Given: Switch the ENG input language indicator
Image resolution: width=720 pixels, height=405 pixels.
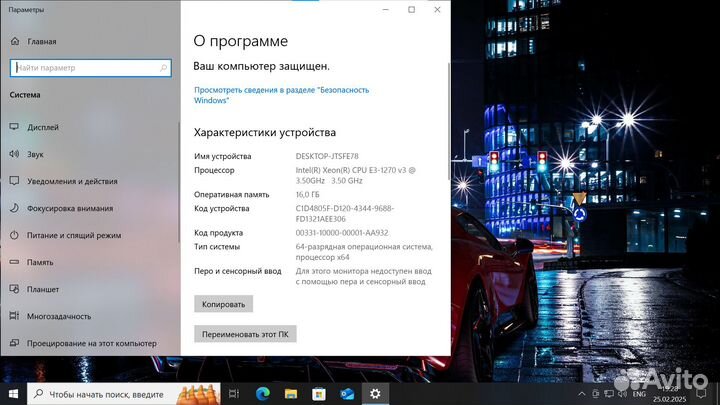Looking at the screenshot, I should coord(639,394).
